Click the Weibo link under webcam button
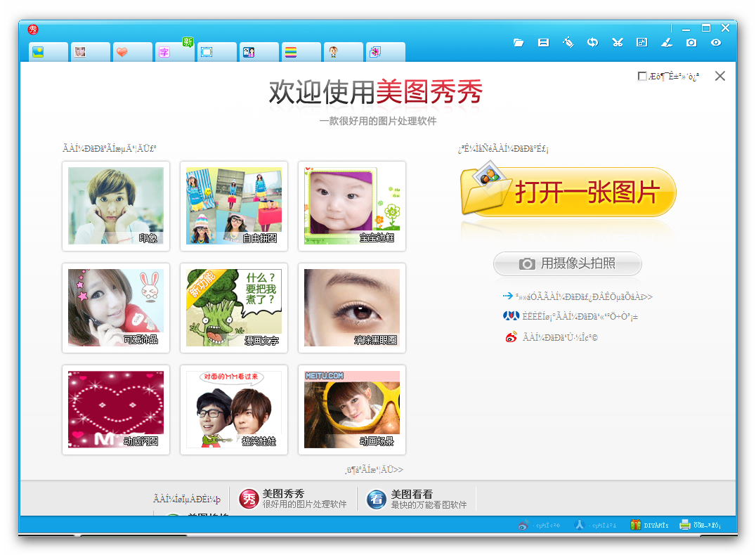The width and height of the screenshot is (756, 555). (x=552, y=337)
